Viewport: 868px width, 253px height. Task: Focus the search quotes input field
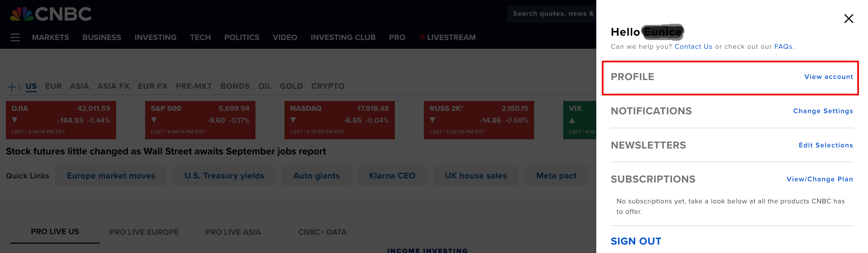click(x=552, y=14)
